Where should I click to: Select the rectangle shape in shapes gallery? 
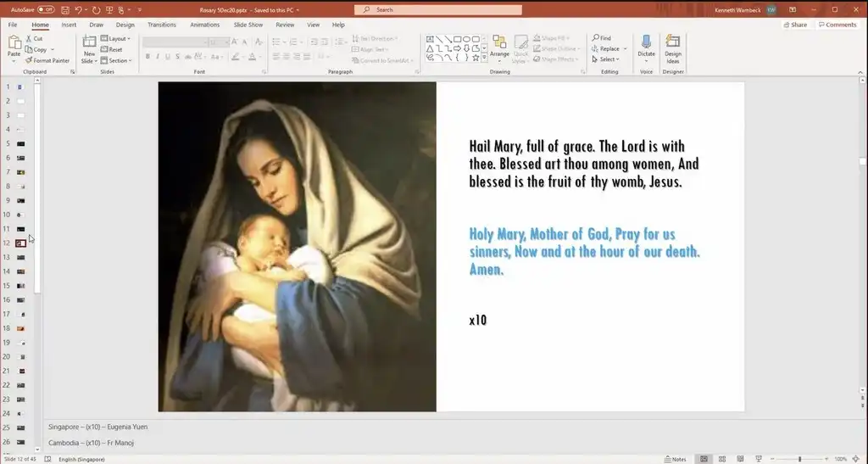tap(457, 39)
